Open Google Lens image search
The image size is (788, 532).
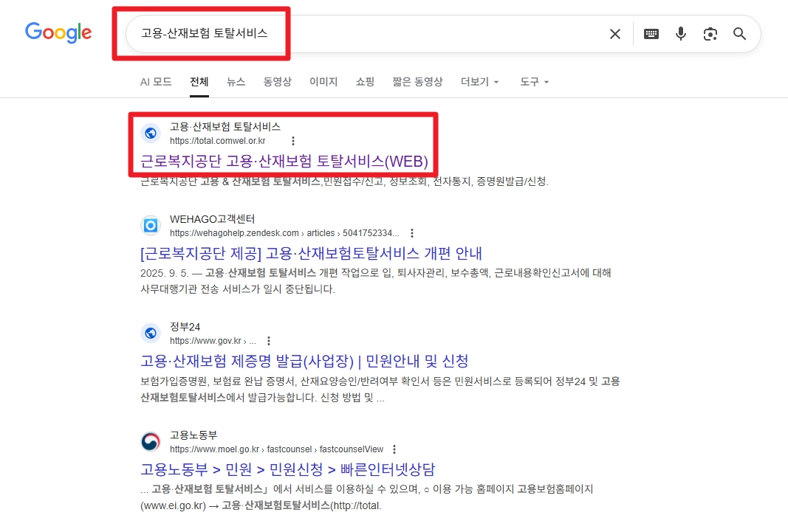coord(710,33)
